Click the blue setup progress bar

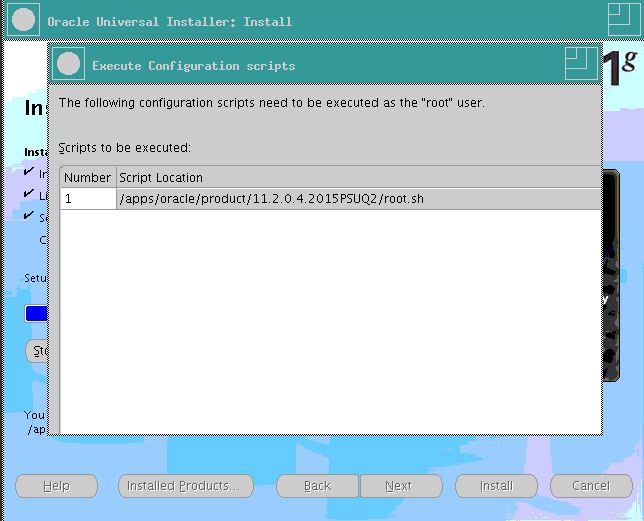click(x=36, y=314)
